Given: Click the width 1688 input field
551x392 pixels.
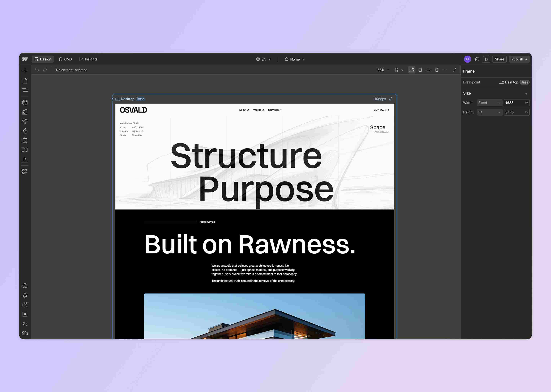Looking at the screenshot, I should 517,103.
